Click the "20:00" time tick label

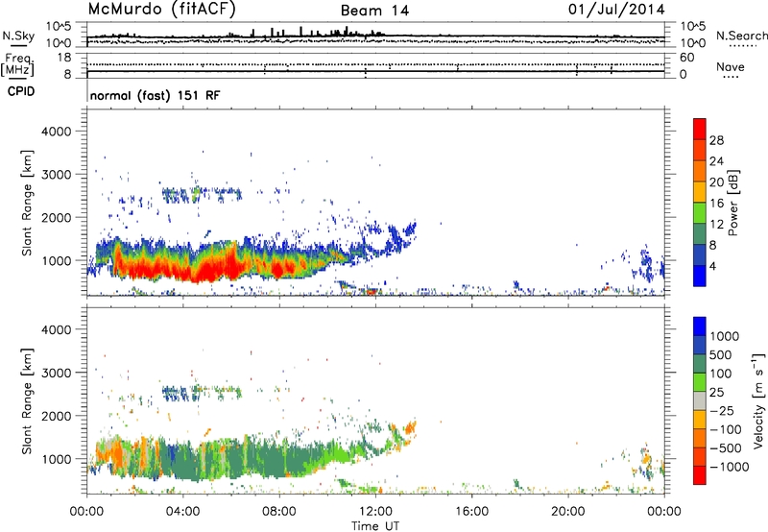point(567,512)
